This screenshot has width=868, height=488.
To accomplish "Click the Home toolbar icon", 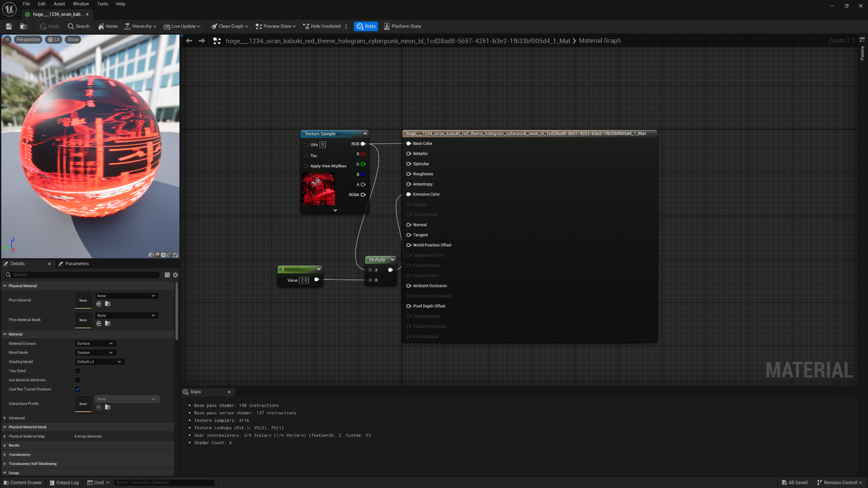I will [108, 26].
